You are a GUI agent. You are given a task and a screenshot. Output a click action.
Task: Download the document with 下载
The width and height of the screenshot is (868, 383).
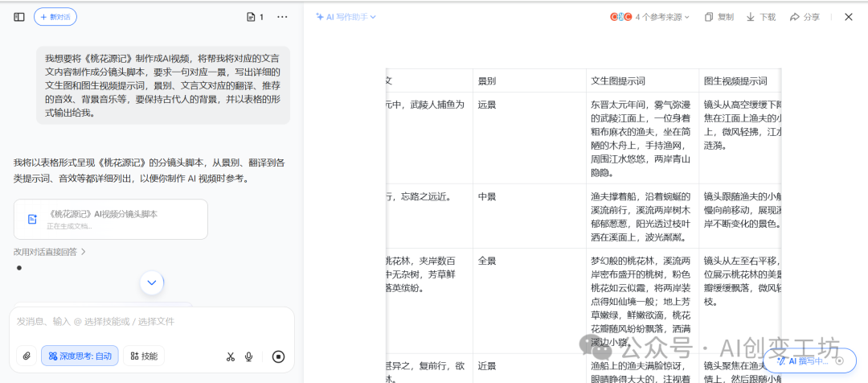pyautogui.click(x=761, y=17)
